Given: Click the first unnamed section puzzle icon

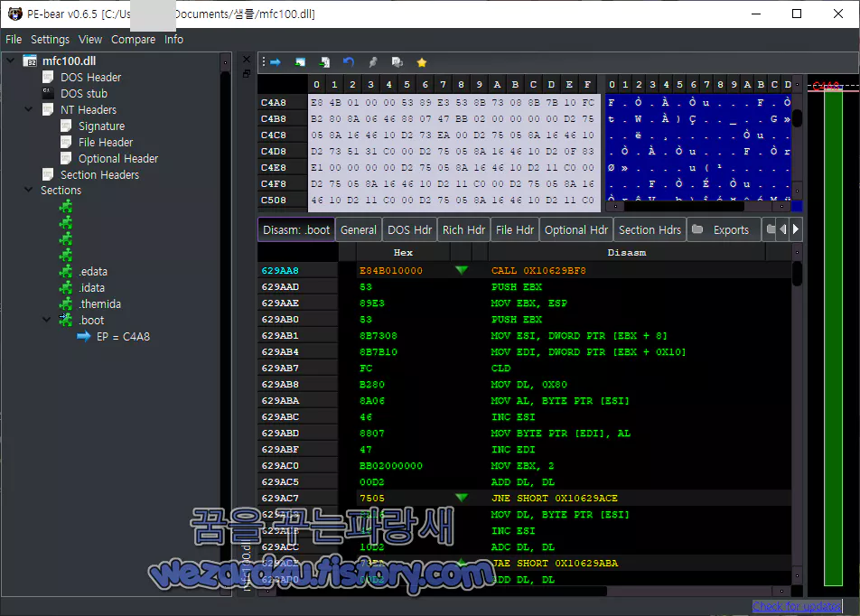Looking at the screenshot, I should coord(66,207).
